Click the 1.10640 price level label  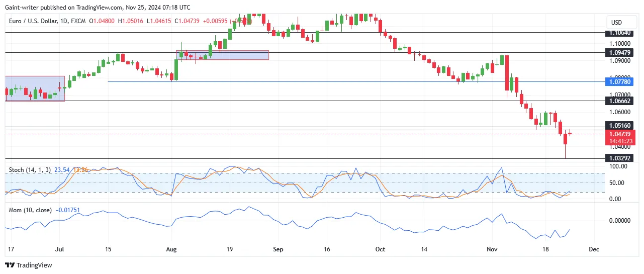(x=620, y=33)
